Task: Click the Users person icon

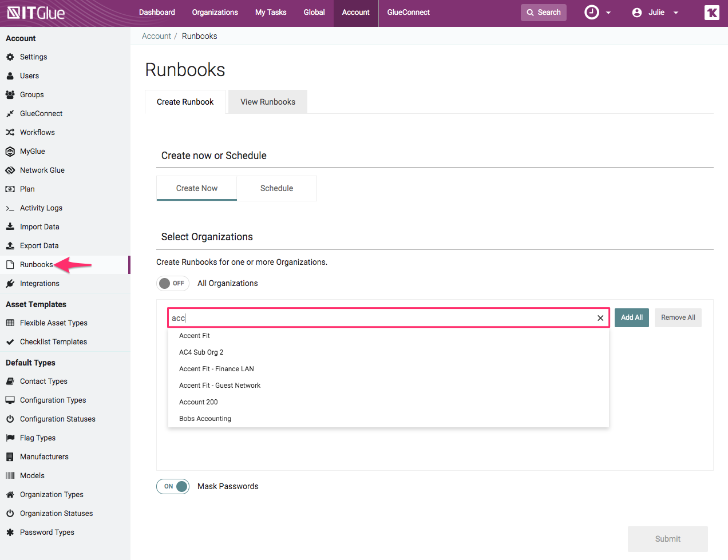Action: point(10,76)
